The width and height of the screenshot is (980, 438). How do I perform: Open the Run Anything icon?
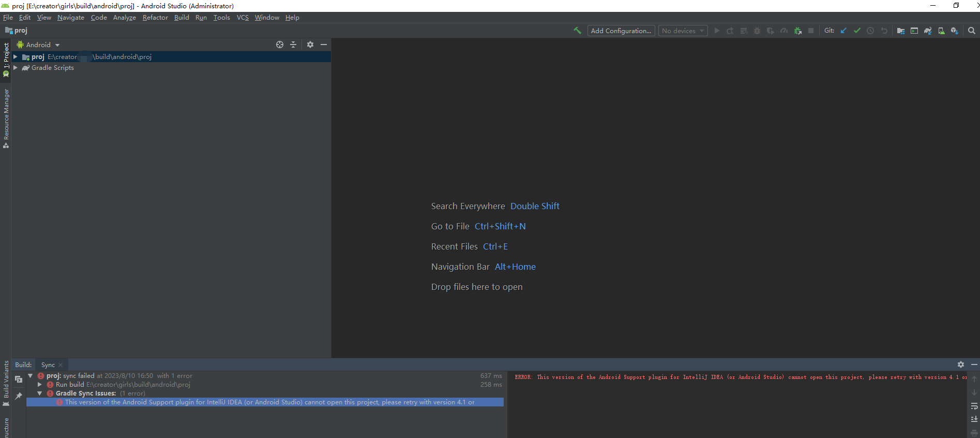914,31
